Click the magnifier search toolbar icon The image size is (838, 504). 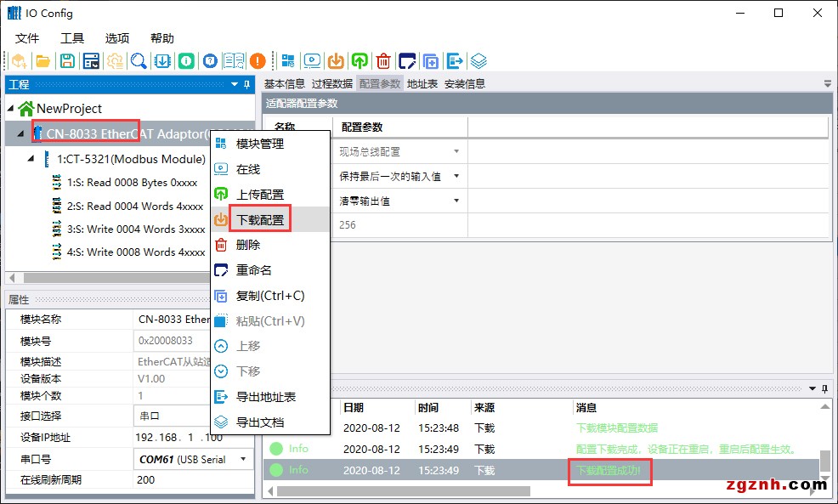[x=138, y=61]
